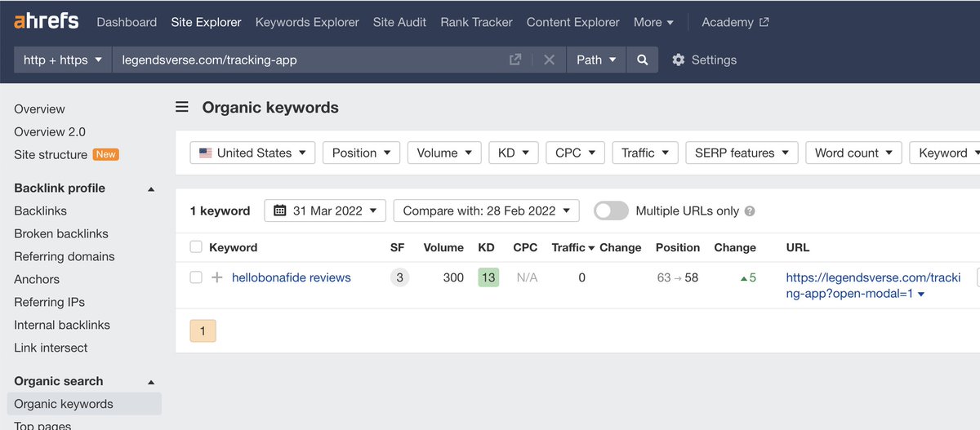Open the 31 Mar 2022 date picker
980x430 pixels.
coord(325,211)
